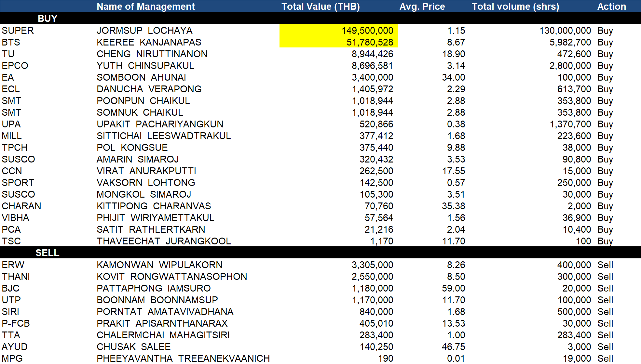Screen dimensions: 641x364
Task: Click the TU ticker cell
Action: click(x=8, y=54)
